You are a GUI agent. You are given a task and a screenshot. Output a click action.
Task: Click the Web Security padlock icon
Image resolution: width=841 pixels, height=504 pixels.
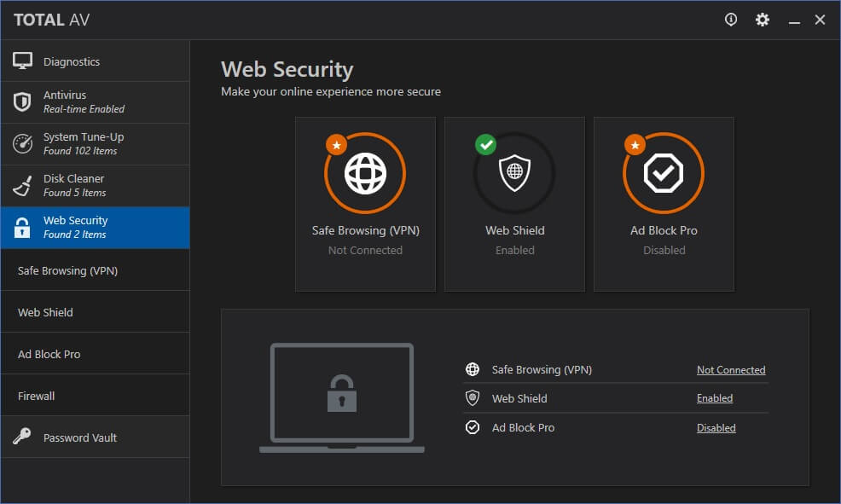(22, 228)
